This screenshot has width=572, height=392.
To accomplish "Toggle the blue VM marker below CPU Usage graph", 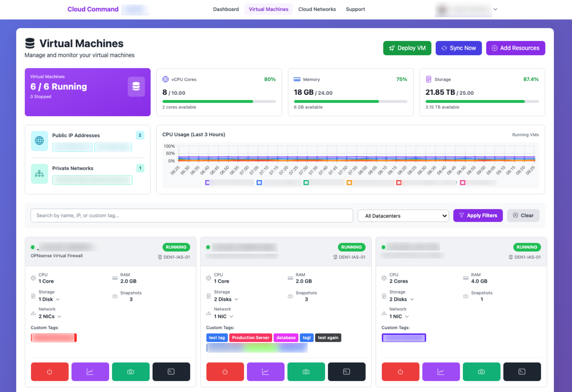I will point(259,182).
